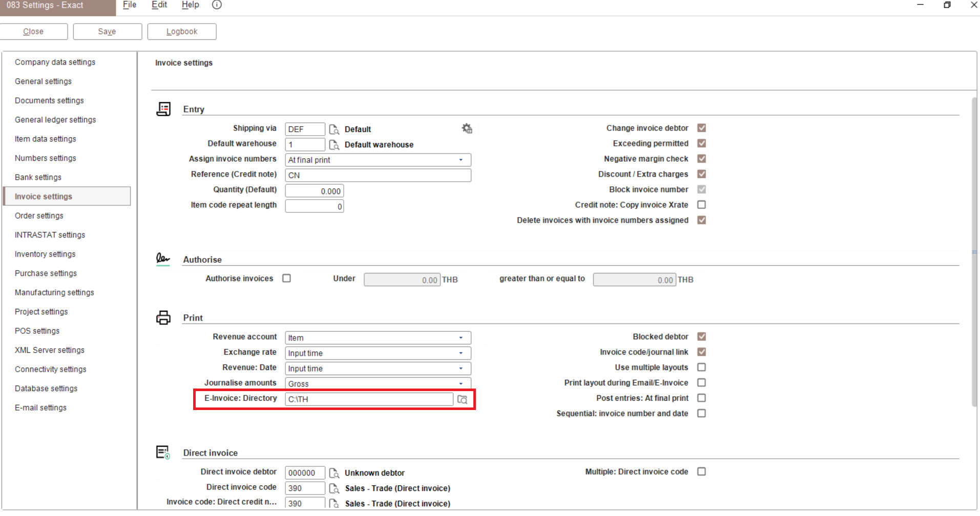Click the browse icon next to Shipping via
This screenshot has width=980, height=516.
pyautogui.click(x=334, y=130)
